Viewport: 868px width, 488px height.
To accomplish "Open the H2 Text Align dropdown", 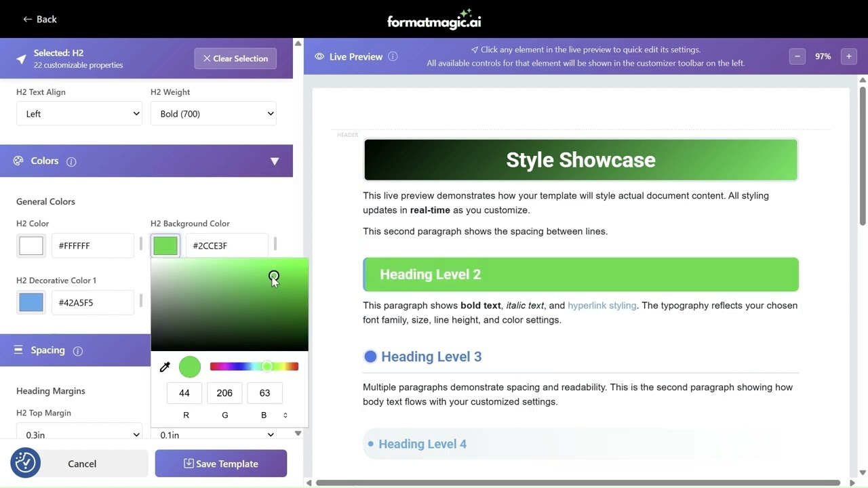I will tap(79, 114).
